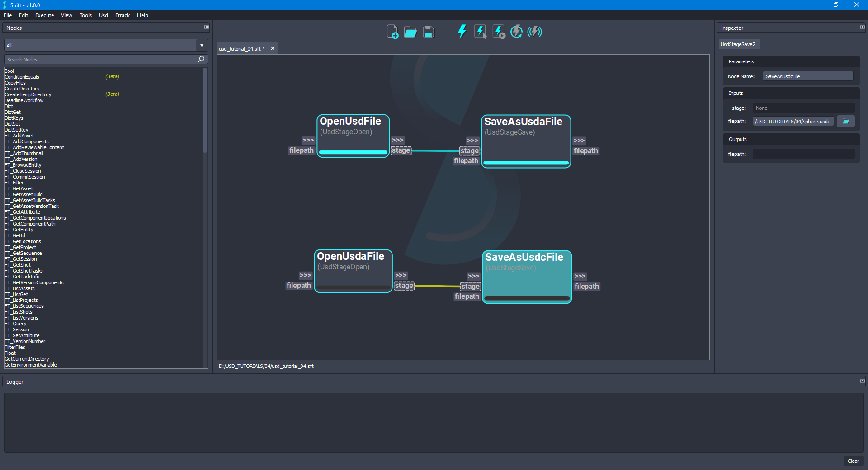This screenshot has width=868, height=470.
Task: Save the current graph
Action: point(428,32)
